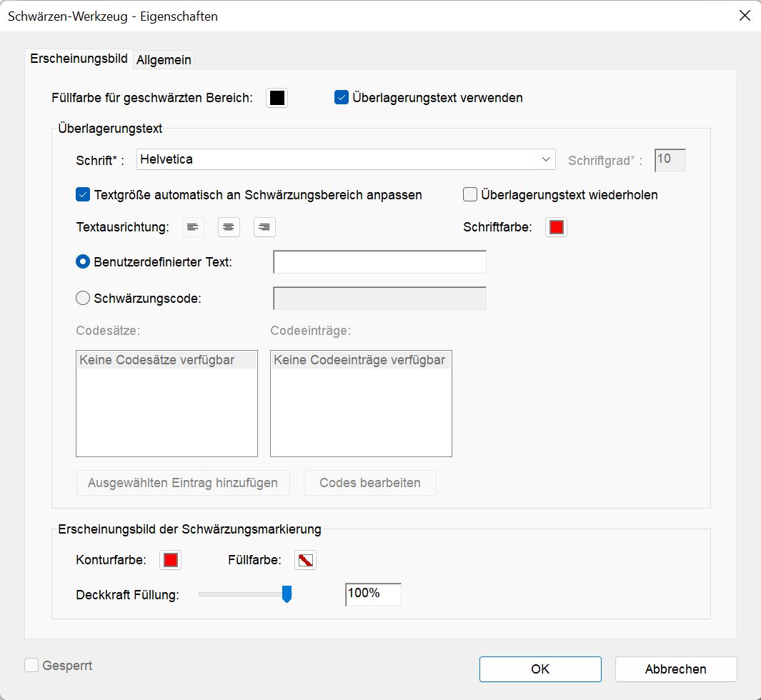Click the red Schriftfarbe swatch

[556, 227]
